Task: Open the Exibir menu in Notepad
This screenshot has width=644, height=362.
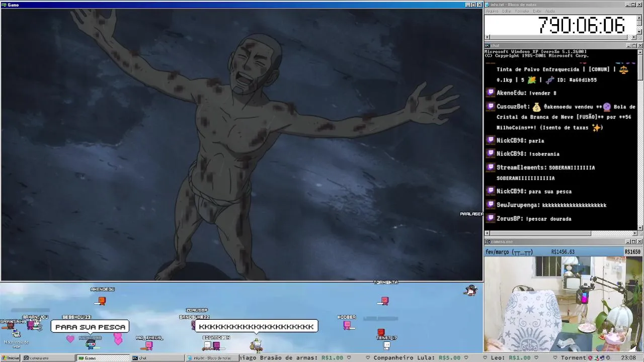Action: point(537,11)
